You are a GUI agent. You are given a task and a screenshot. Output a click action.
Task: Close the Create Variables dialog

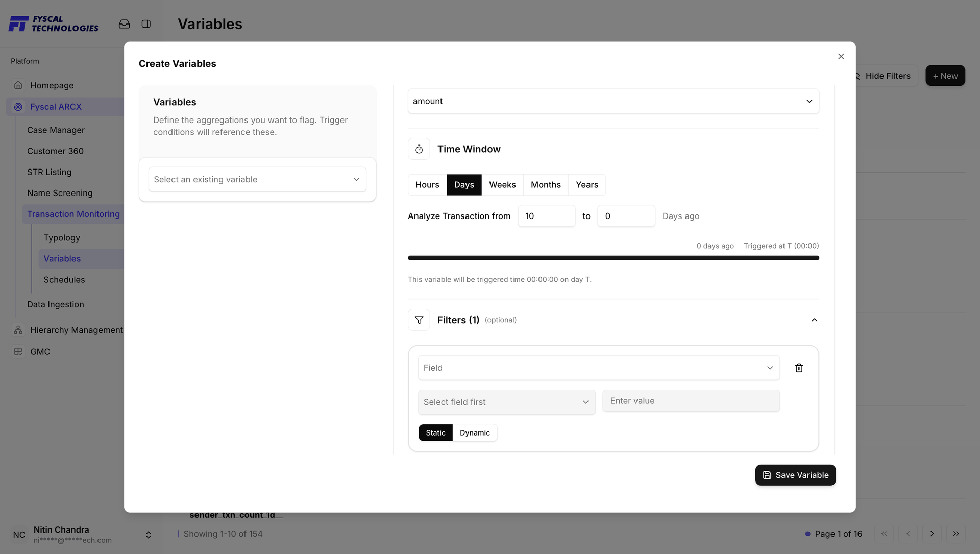point(841,57)
